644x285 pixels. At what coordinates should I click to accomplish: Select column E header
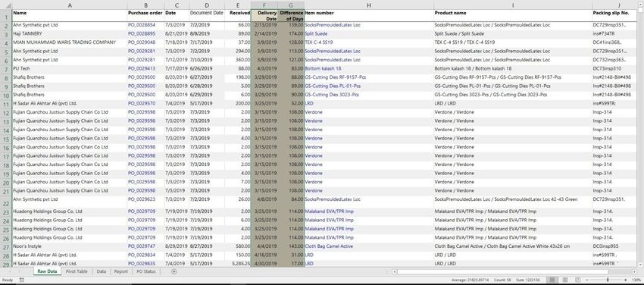coord(237,5)
